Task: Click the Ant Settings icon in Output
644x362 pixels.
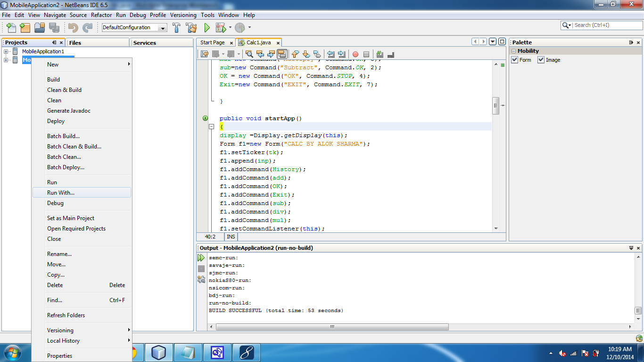Action: 201,279
